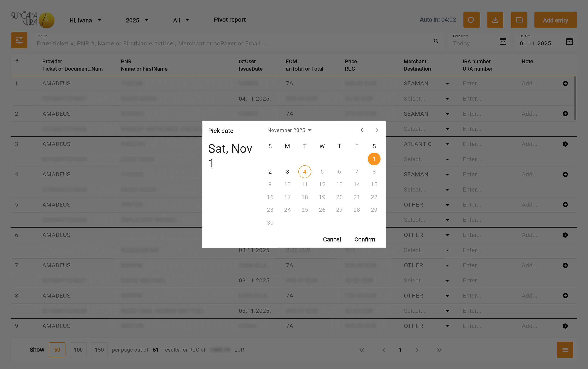Select 100 results per page
588x369 pixels.
(x=78, y=349)
